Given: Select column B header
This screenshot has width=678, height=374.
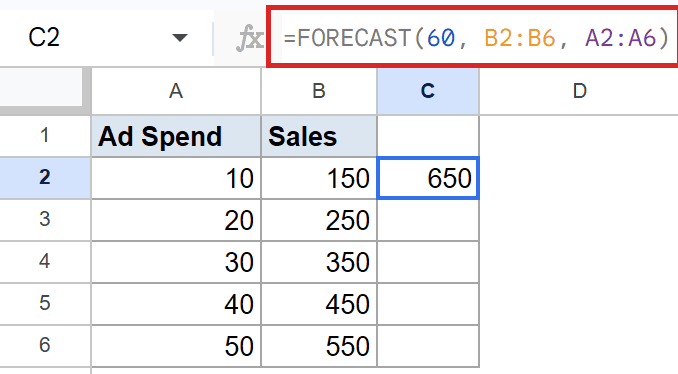Looking at the screenshot, I should click(x=319, y=91).
